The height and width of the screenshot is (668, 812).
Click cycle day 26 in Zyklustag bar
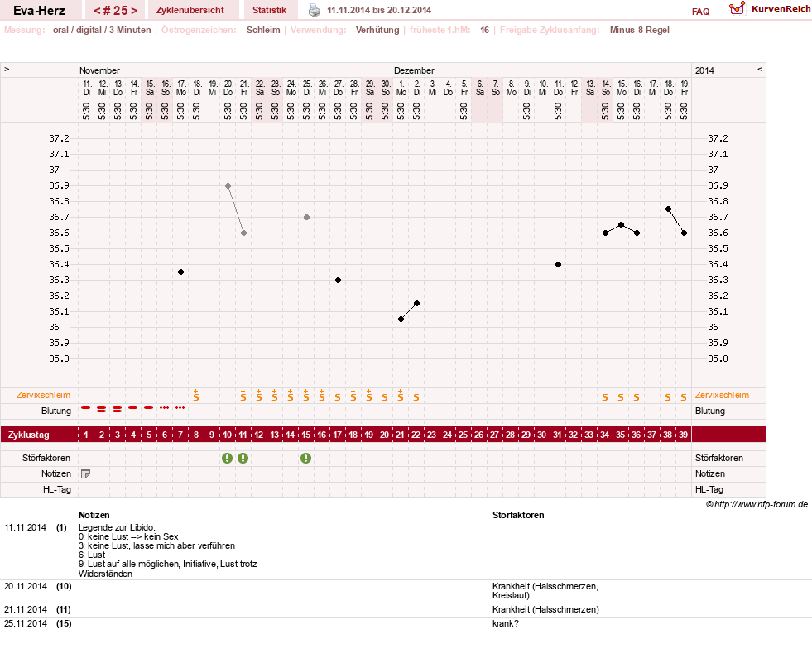(479, 435)
